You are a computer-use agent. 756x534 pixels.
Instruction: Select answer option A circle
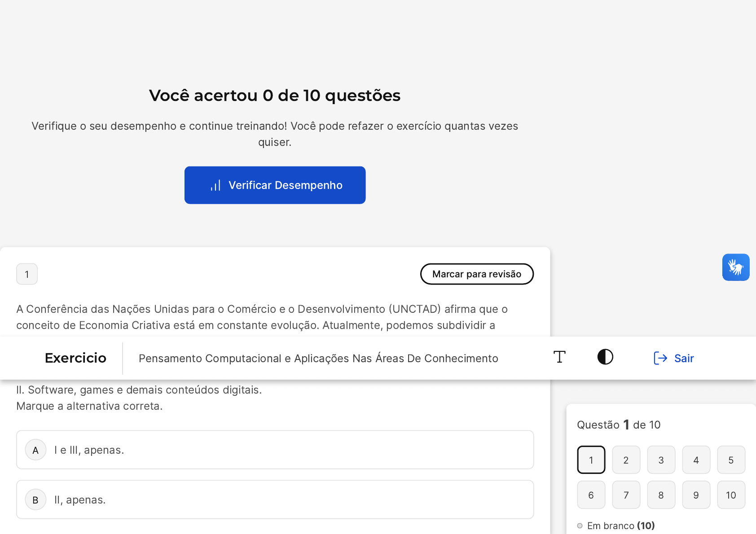36,450
